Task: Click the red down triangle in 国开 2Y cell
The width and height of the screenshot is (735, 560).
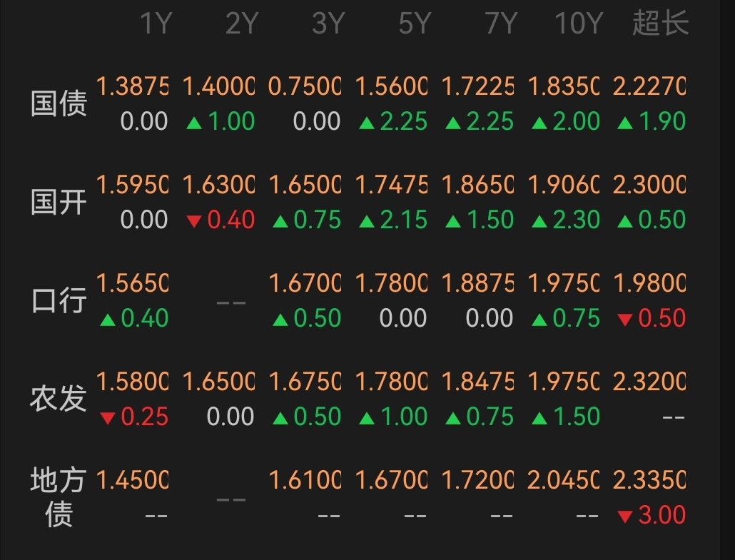Action: (x=194, y=221)
